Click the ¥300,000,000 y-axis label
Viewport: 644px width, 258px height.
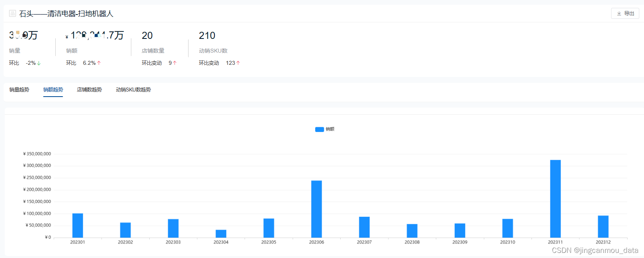37,166
